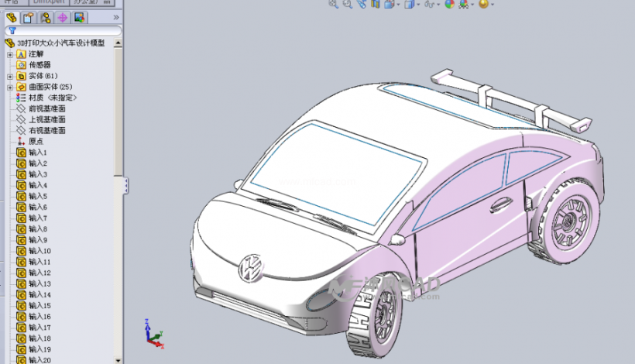This screenshot has height=364, width=635.
Task: Click the View Settings gold sphere icon
Action: coord(483,4)
